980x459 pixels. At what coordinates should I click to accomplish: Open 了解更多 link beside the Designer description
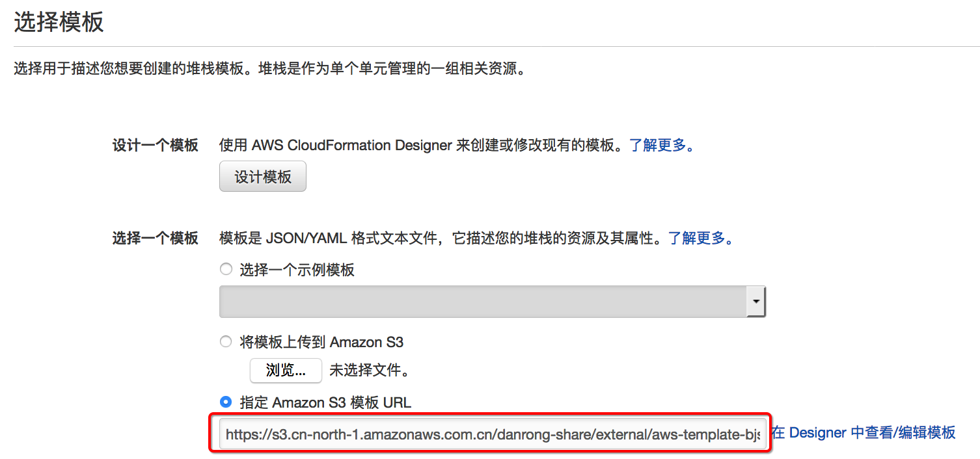click(x=662, y=145)
